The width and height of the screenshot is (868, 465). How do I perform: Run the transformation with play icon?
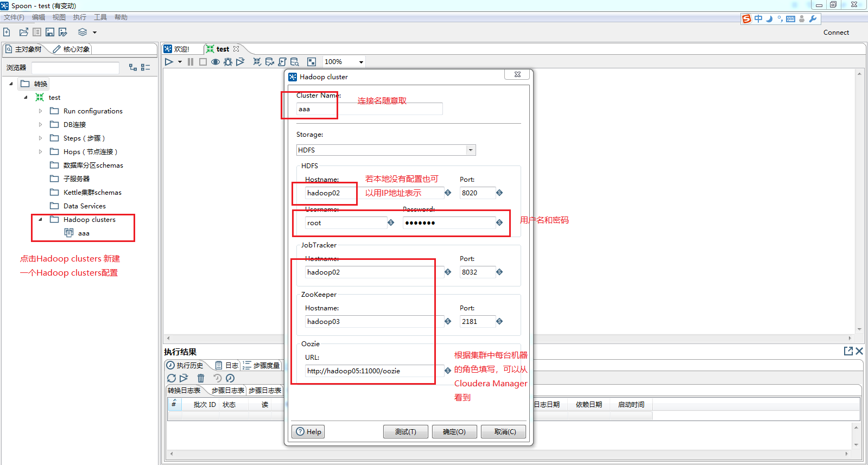[169, 62]
